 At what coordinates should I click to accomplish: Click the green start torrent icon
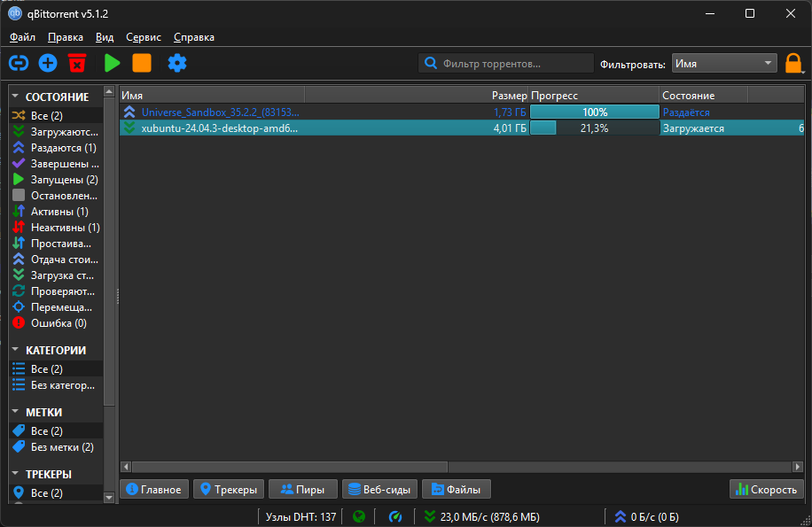click(112, 63)
